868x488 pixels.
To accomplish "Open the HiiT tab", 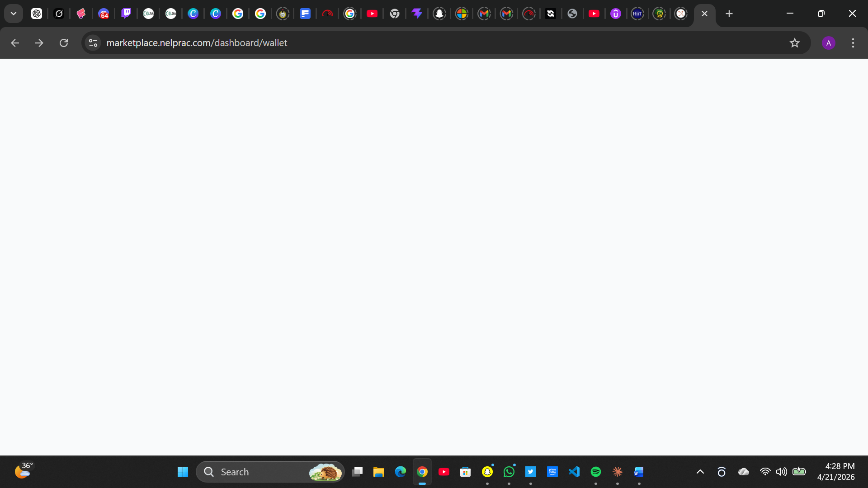I will click(637, 14).
